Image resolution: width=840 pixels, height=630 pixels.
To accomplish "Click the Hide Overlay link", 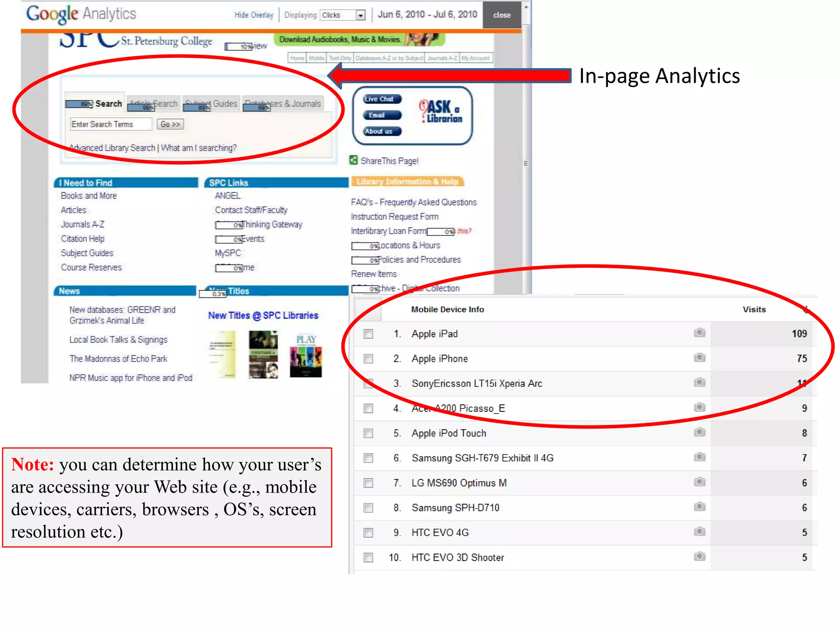I will [x=253, y=15].
